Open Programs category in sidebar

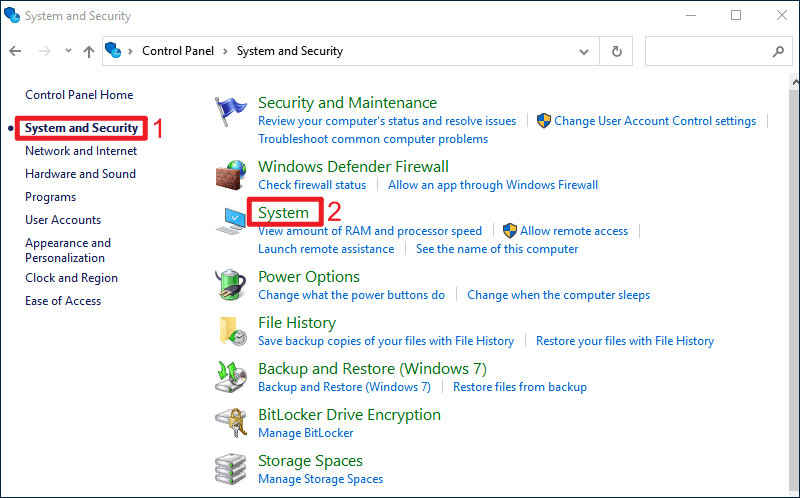pos(51,197)
